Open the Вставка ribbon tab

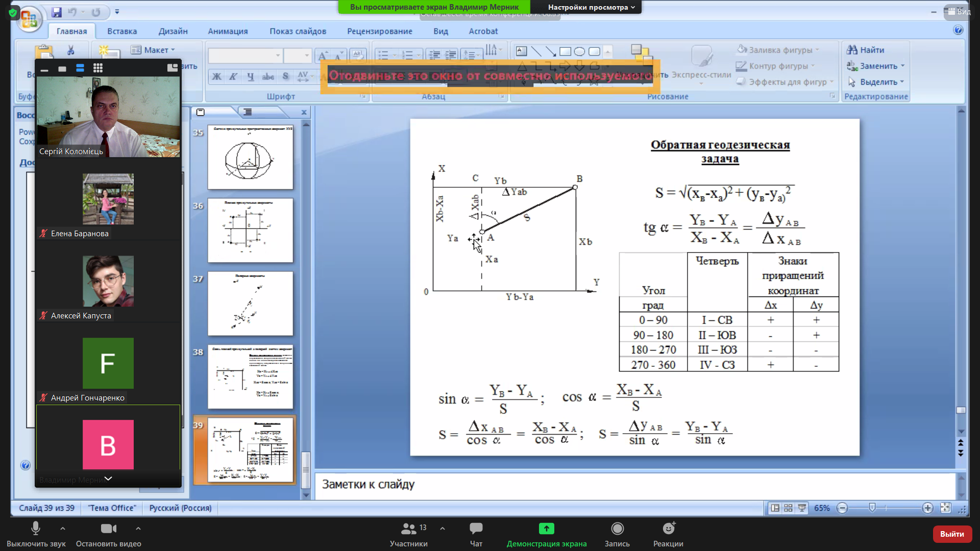pos(122,31)
